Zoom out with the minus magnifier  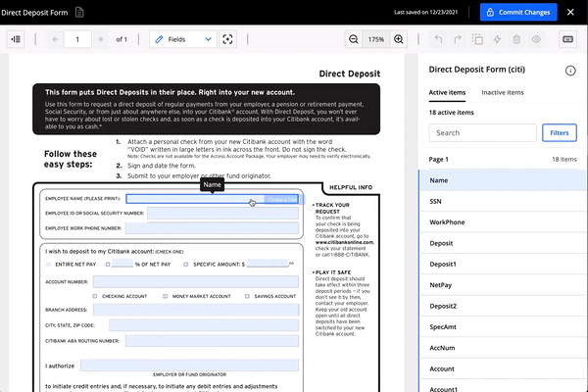[x=353, y=39]
